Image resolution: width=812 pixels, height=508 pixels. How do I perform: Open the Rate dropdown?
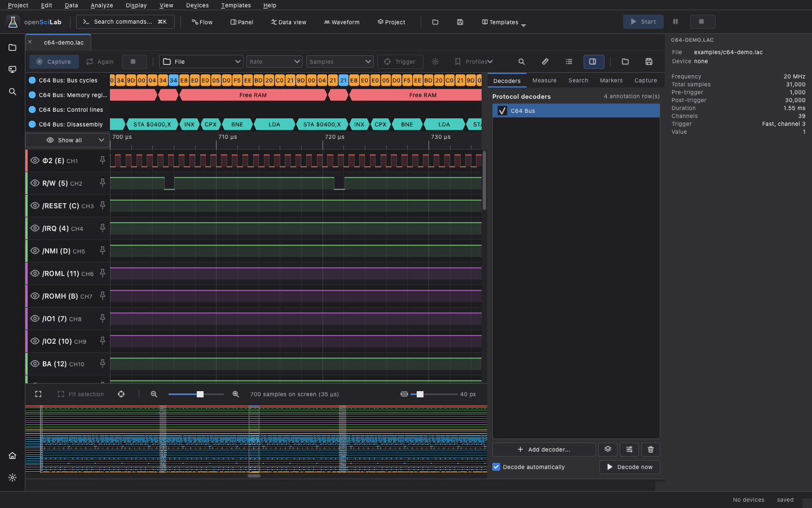coord(275,62)
